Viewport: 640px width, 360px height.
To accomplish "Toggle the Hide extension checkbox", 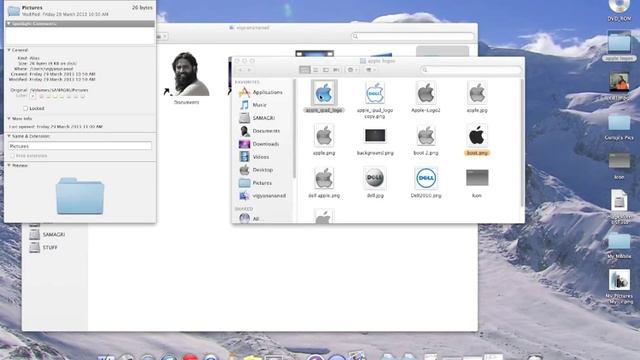I will point(12,156).
